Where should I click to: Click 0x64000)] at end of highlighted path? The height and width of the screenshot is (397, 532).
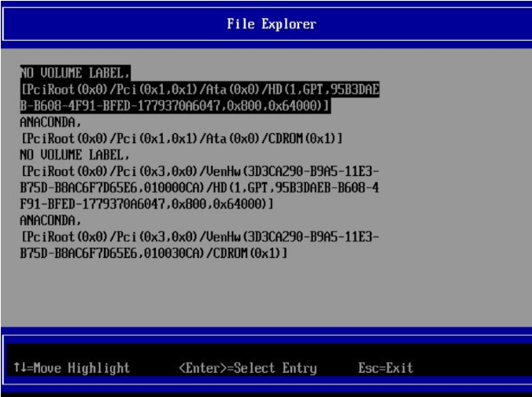click(x=300, y=105)
